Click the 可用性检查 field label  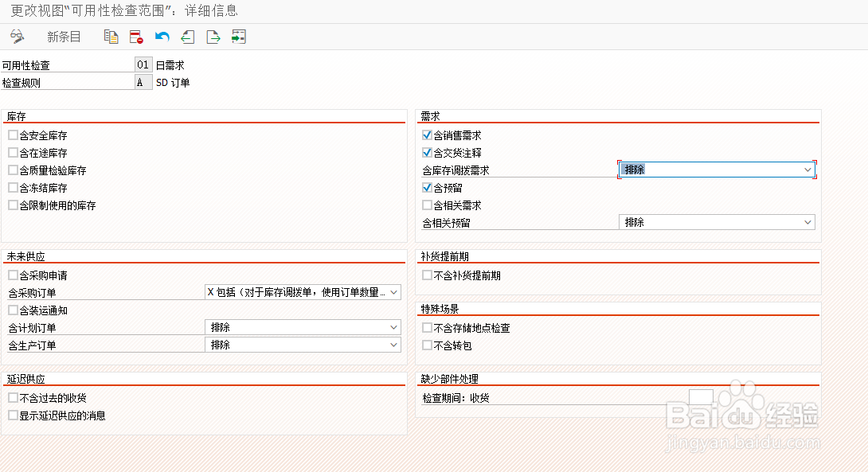point(26,65)
